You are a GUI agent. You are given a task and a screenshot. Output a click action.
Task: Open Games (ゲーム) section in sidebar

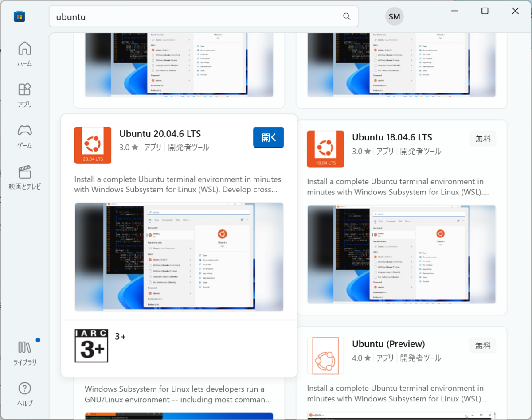[25, 136]
